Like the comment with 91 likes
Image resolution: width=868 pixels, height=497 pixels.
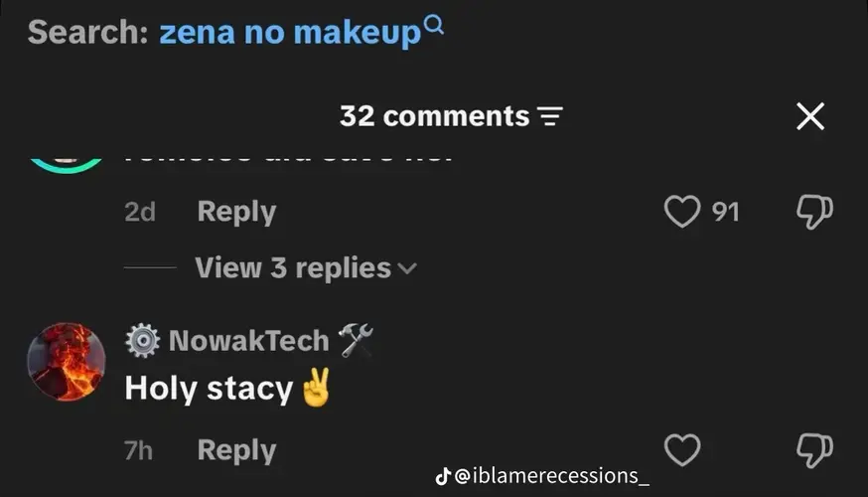point(682,211)
